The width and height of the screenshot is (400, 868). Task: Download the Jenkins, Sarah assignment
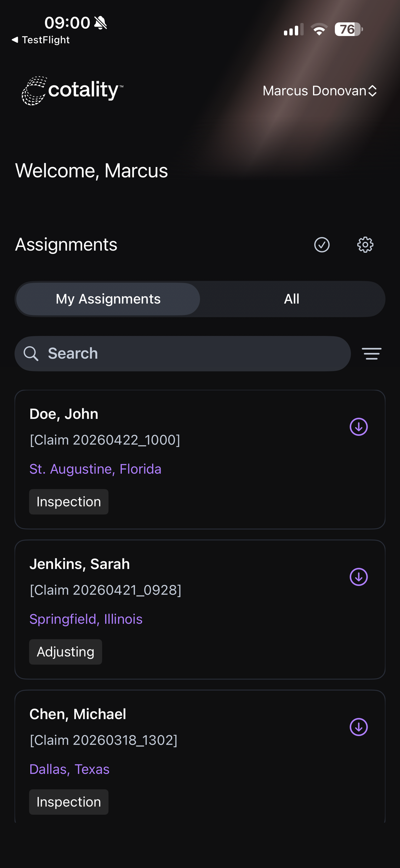pos(358,577)
